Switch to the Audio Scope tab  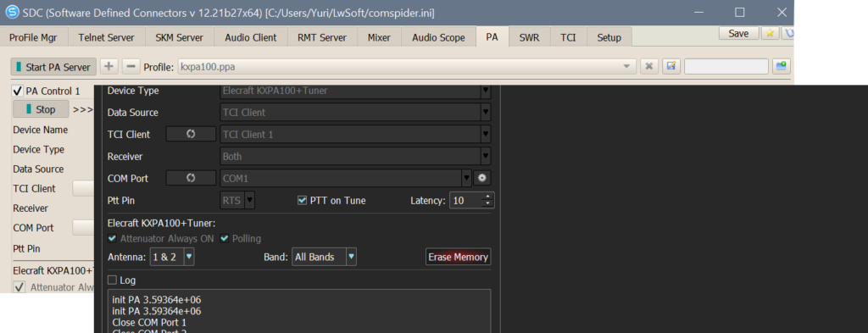tap(438, 37)
